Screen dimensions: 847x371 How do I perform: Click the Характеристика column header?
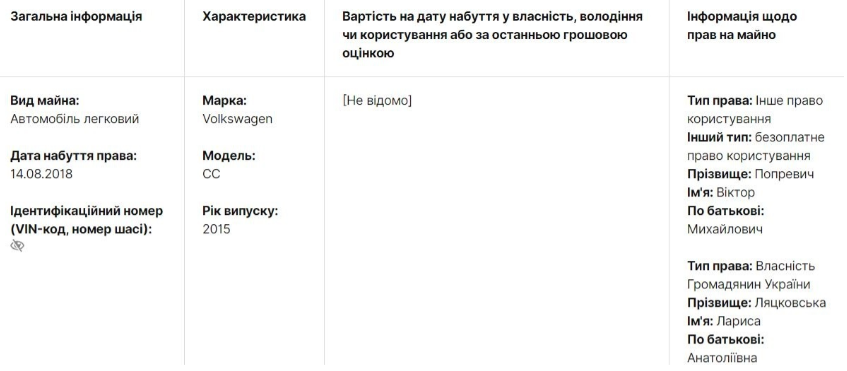254,17
